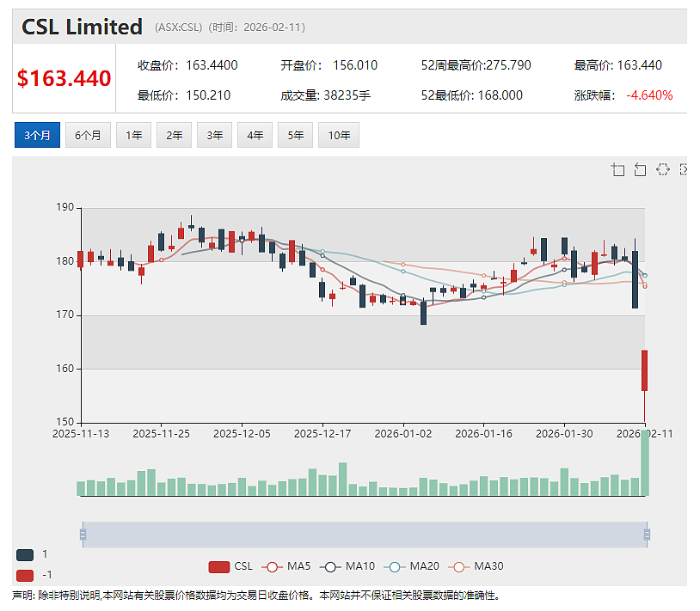Image resolution: width=700 pixels, height=611 pixels.
Task: Click the right handle of zoom slider
Action: (x=648, y=535)
